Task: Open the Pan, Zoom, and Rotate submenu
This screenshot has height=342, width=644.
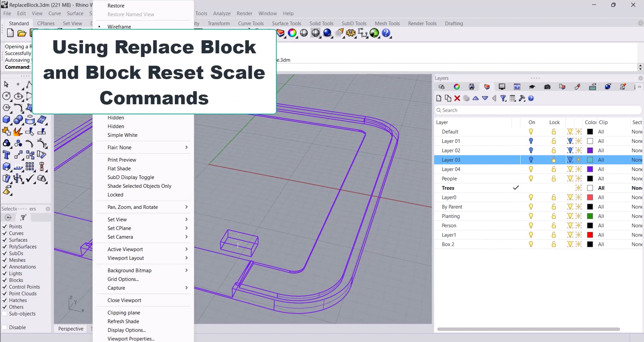Action: [x=132, y=207]
